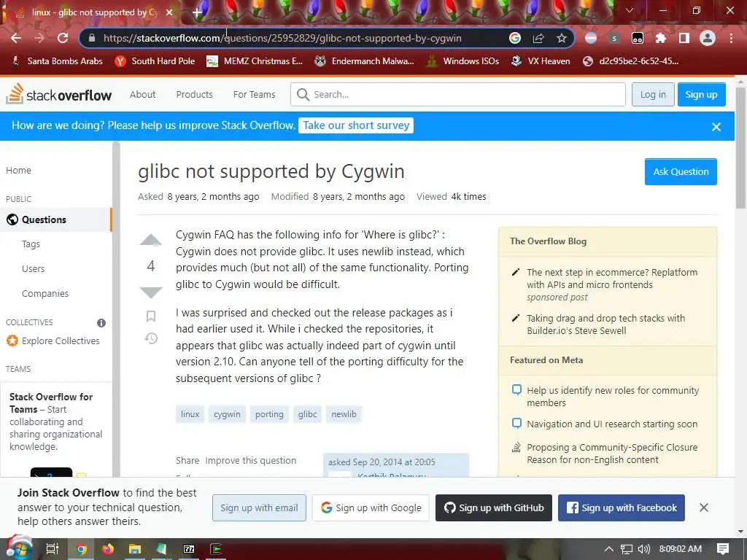The height and width of the screenshot is (560, 747).
Task: Click the Log in button
Action: pyautogui.click(x=653, y=94)
